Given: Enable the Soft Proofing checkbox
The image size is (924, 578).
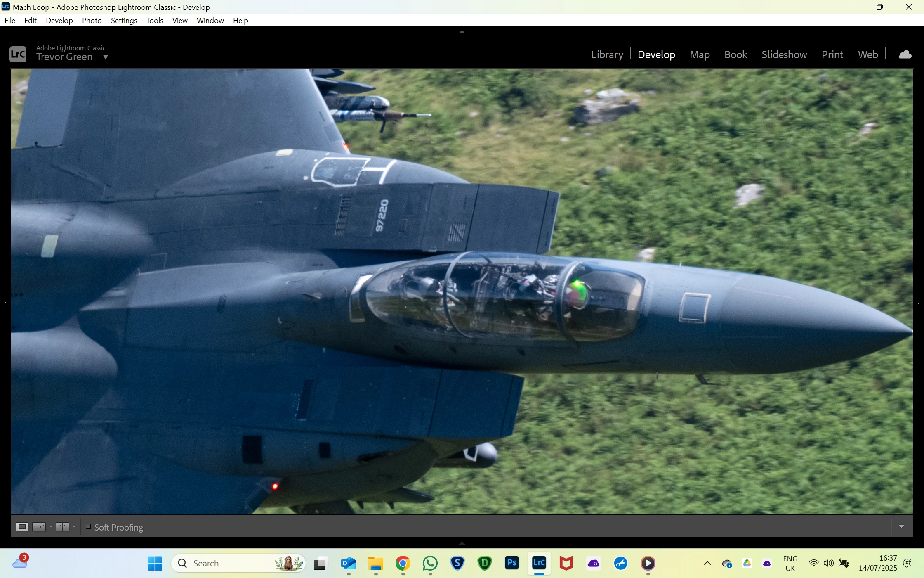Looking at the screenshot, I should (88, 526).
